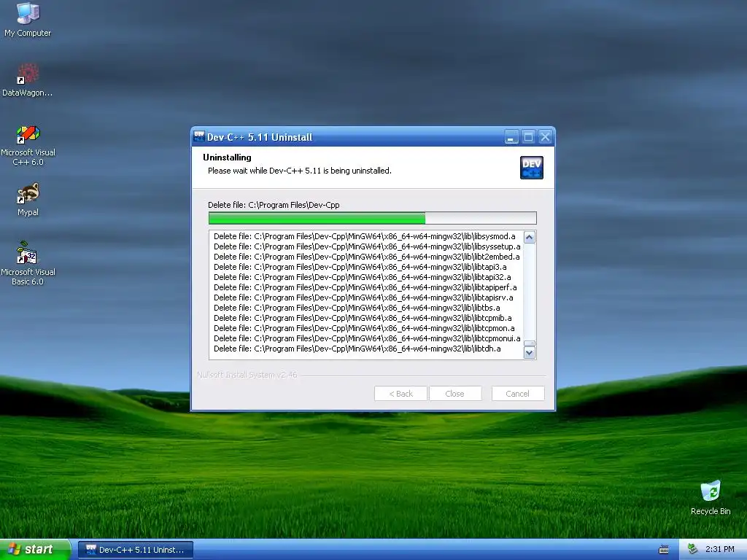Click the Cancel button in the uninstaller
Viewport: 747px width, 560px height.
click(x=518, y=394)
